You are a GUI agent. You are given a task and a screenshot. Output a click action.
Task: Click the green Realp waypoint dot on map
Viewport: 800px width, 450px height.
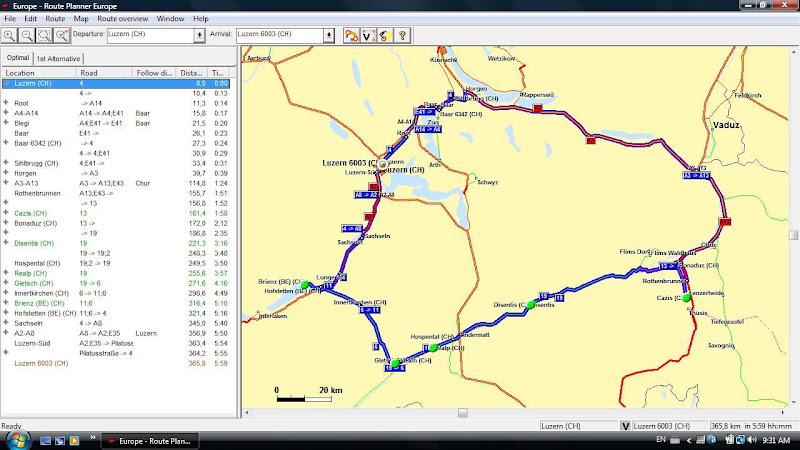(433, 348)
